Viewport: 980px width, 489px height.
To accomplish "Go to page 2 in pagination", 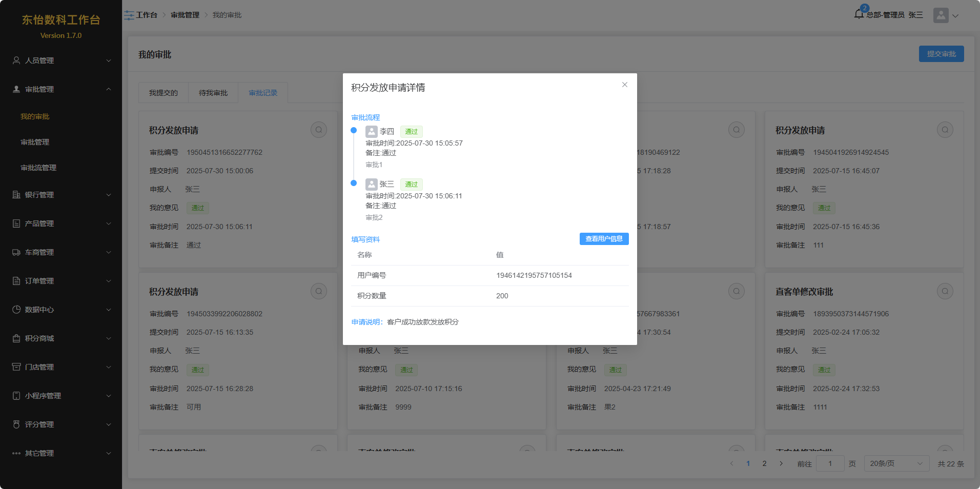I will tap(764, 463).
